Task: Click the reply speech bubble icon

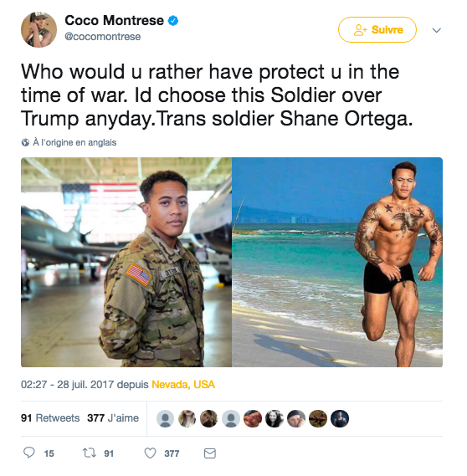Action: coord(29,453)
